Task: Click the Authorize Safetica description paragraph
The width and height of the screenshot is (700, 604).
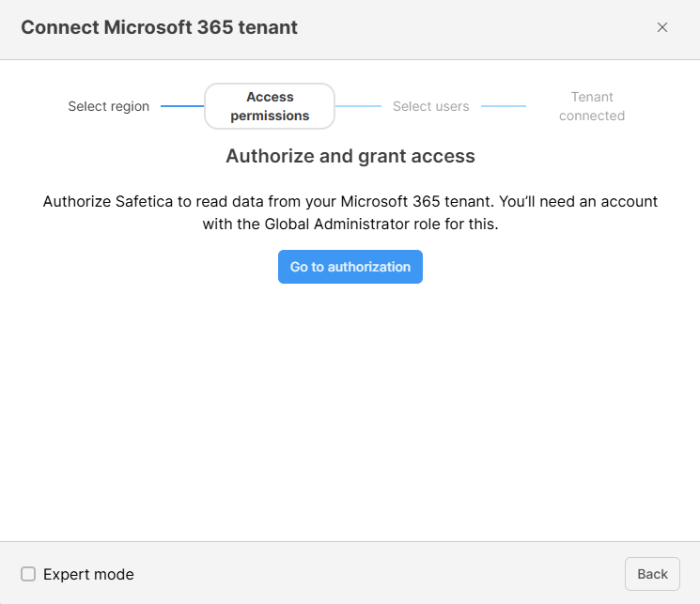Action: [x=350, y=213]
